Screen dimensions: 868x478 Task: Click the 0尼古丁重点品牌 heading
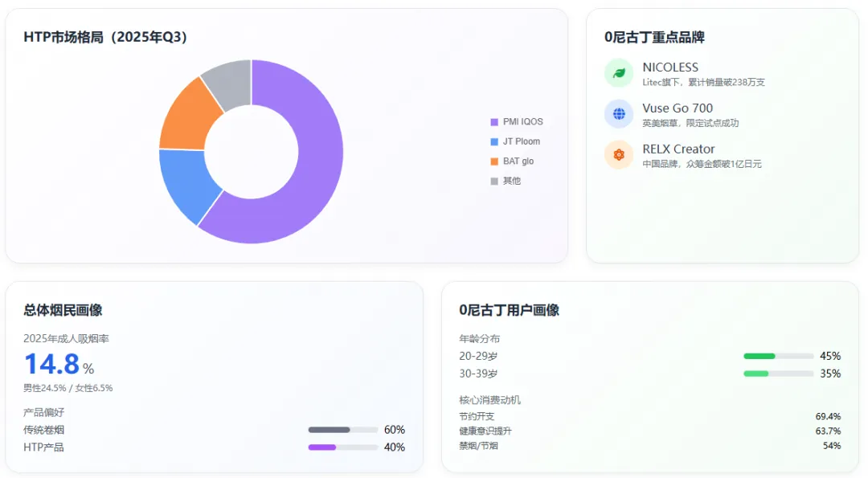coord(654,37)
